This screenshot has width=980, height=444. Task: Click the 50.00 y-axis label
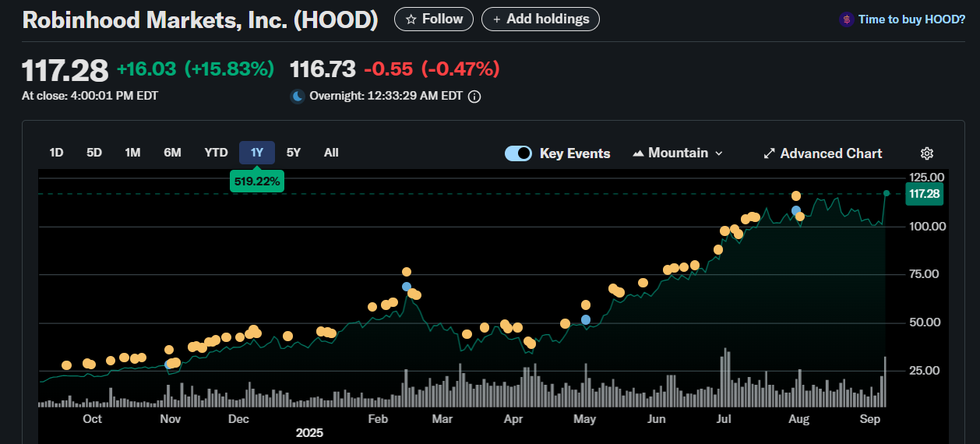[x=923, y=322]
